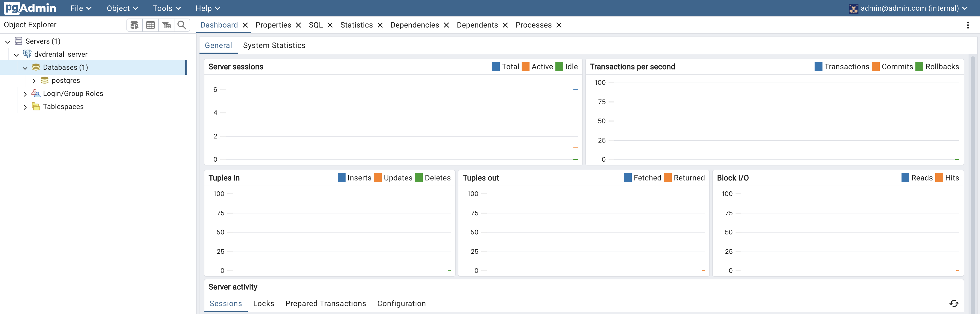The width and height of the screenshot is (980, 314).
Task: Select the General dashboard sub-tab
Action: point(218,45)
